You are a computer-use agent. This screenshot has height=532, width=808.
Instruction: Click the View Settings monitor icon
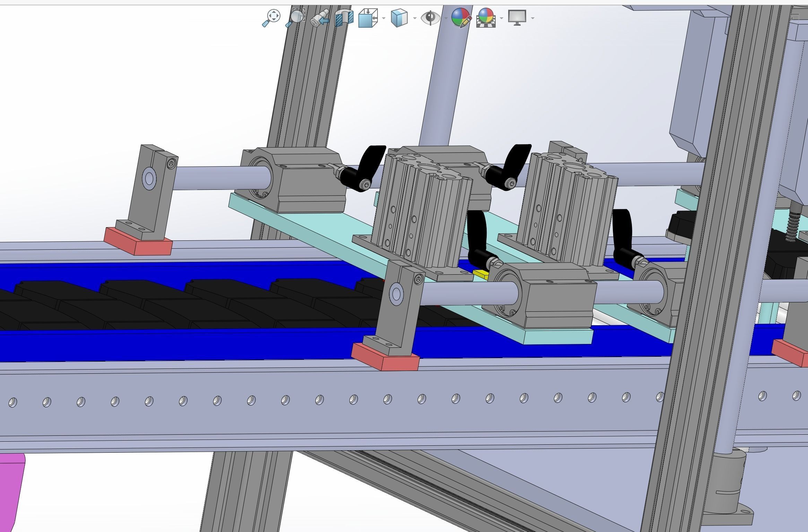(517, 18)
